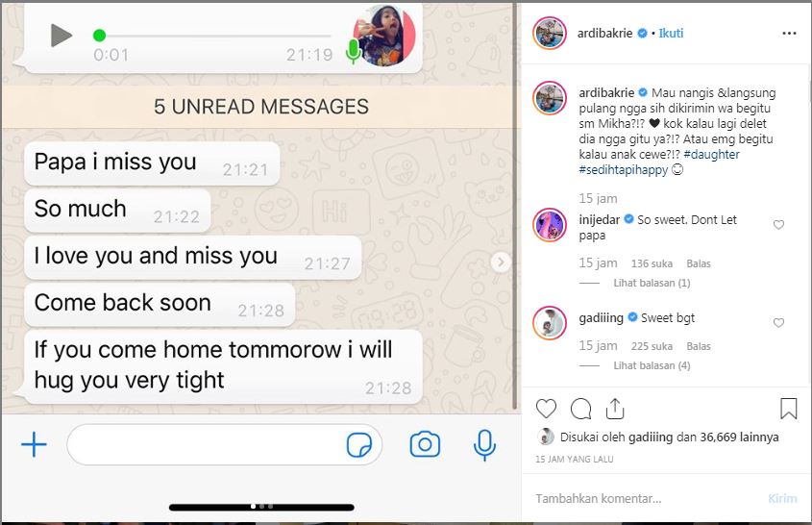Play the voice message
Screen dimensions: 812x525
coord(62,36)
